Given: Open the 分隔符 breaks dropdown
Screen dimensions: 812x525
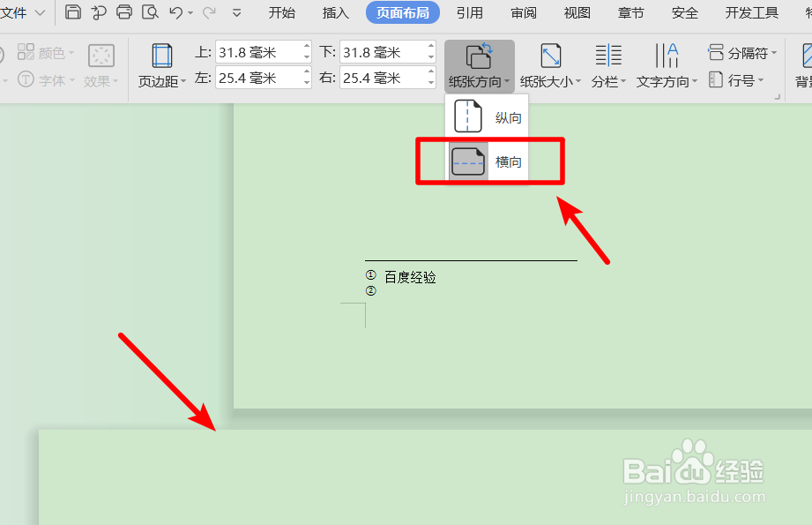Looking at the screenshot, I should click(742, 52).
